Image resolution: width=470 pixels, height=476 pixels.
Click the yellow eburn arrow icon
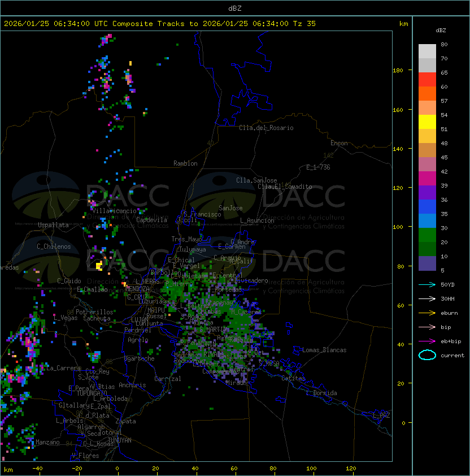tap(427, 313)
